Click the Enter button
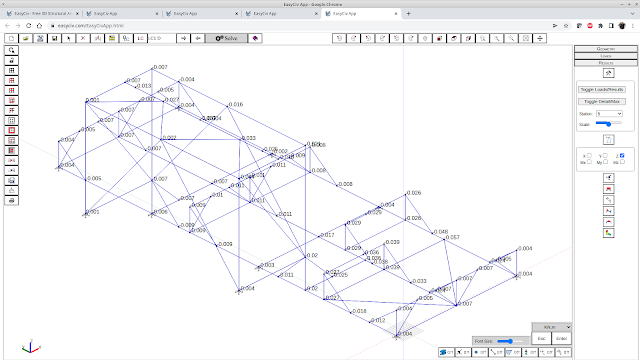Screen dimensions: 640x360 [561, 338]
